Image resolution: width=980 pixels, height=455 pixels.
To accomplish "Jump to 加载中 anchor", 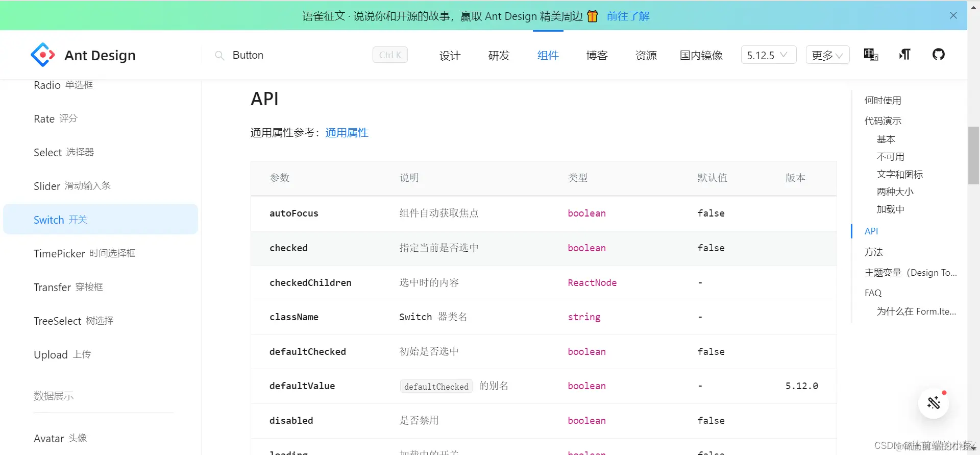I will pyautogui.click(x=890, y=209).
